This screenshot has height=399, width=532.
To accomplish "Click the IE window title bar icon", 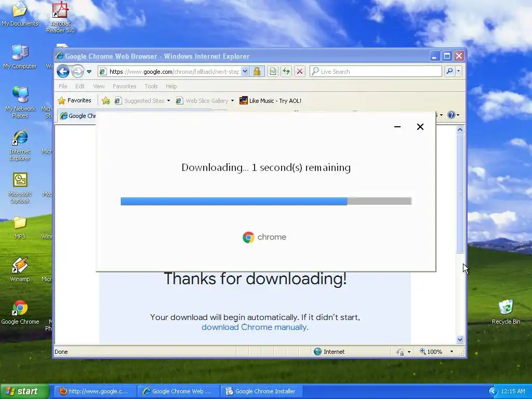I will tap(60, 56).
